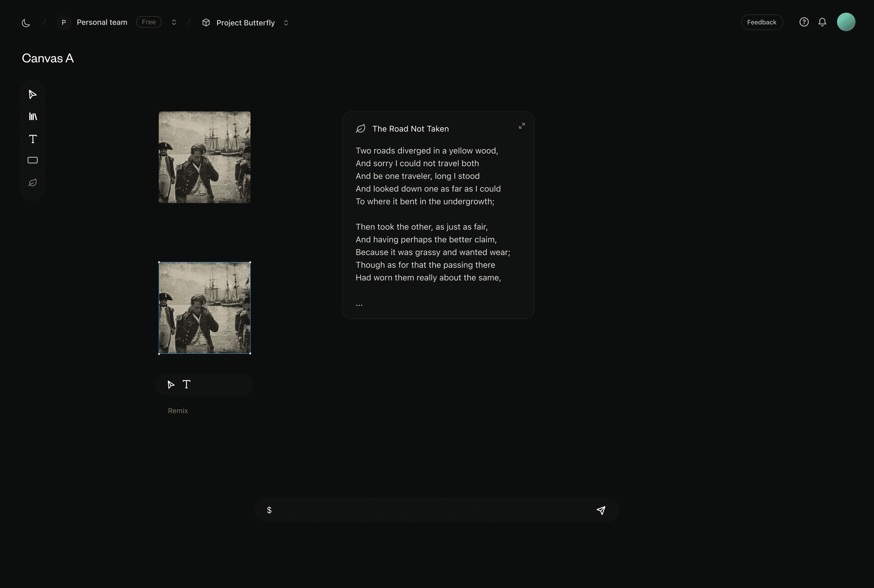The width and height of the screenshot is (874, 588).
Task: Click the Canvas A title
Action: (x=48, y=59)
